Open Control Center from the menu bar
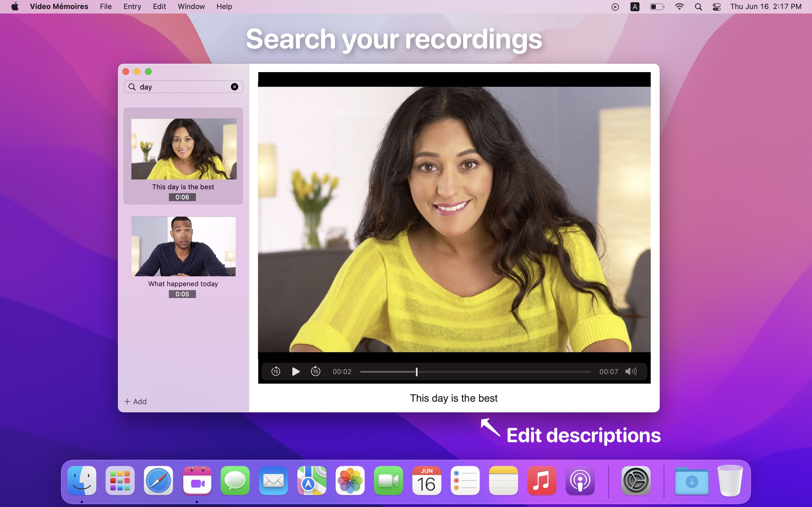 pos(716,7)
